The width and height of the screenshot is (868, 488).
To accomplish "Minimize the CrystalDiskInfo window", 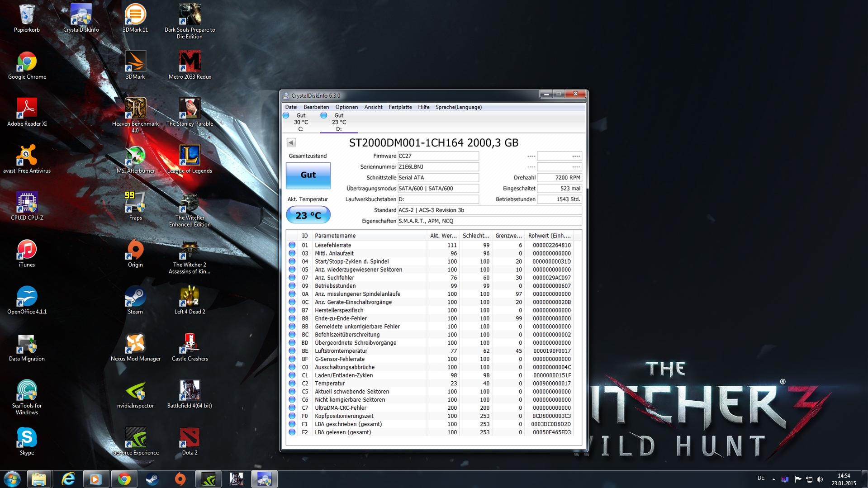I will click(546, 94).
